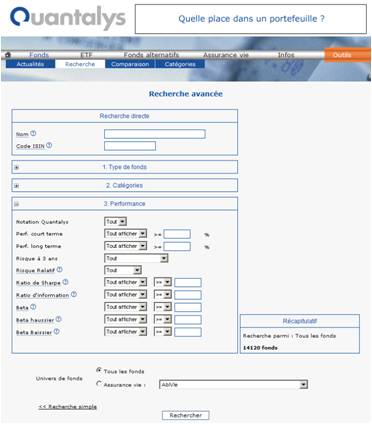
Task: Click the Beta haussier help icon
Action: pos(58,319)
